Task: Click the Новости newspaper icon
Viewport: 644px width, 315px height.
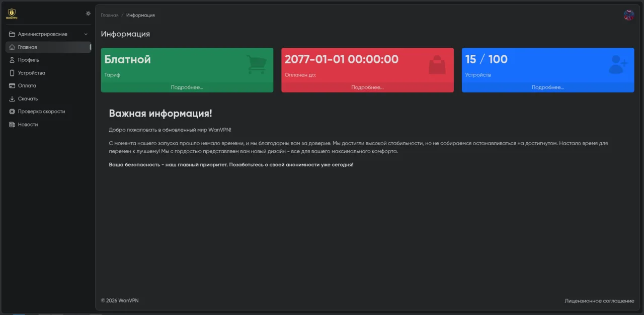Action: tap(12, 125)
